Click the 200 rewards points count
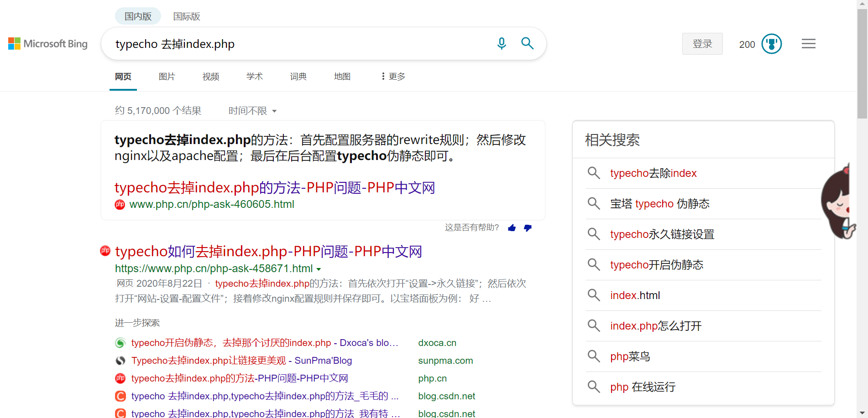The image size is (868, 418). tap(747, 44)
